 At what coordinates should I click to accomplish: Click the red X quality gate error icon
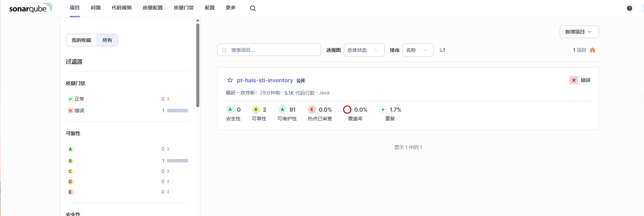tap(574, 80)
